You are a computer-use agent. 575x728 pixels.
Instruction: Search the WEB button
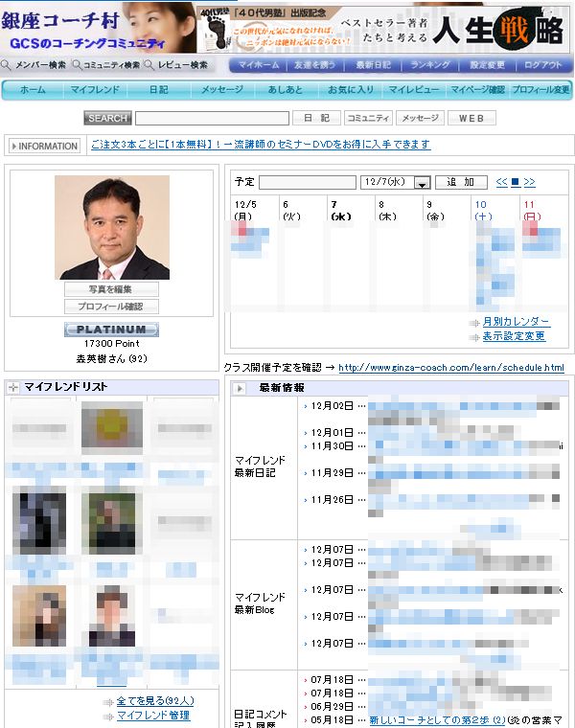471,118
